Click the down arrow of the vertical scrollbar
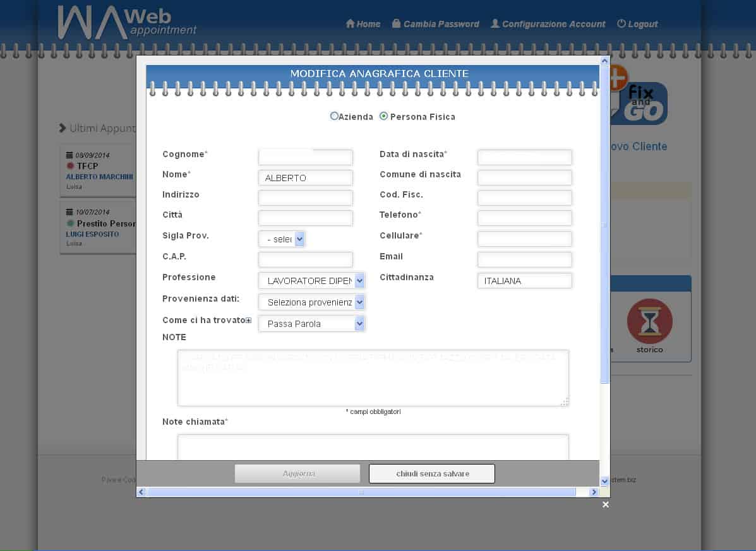 [x=604, y=481]
